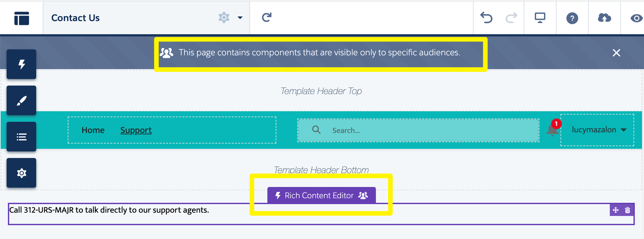Toggle Preview mode with eye icon
644x239 pixels.
coord(637,18)
